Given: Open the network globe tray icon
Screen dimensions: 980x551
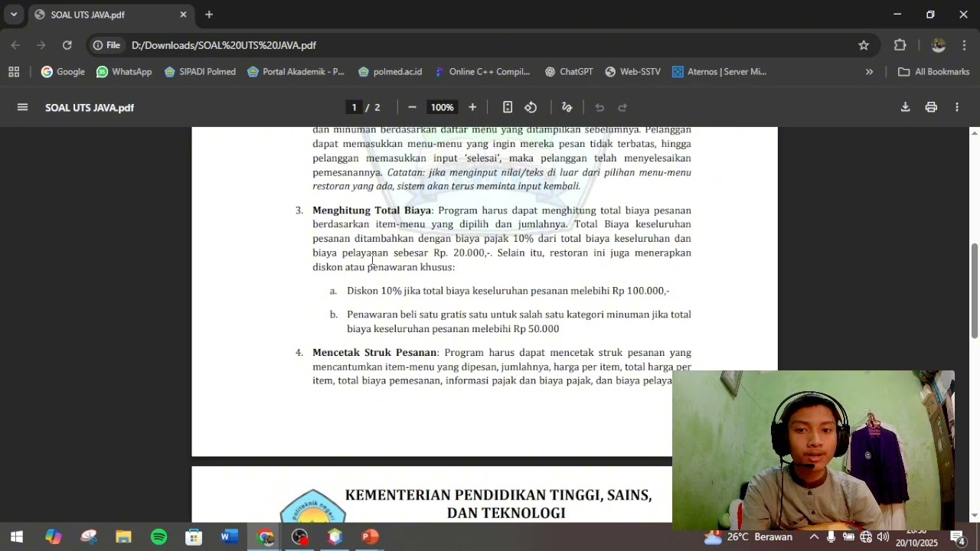Looking at the screenshot, I should point(866,536).
